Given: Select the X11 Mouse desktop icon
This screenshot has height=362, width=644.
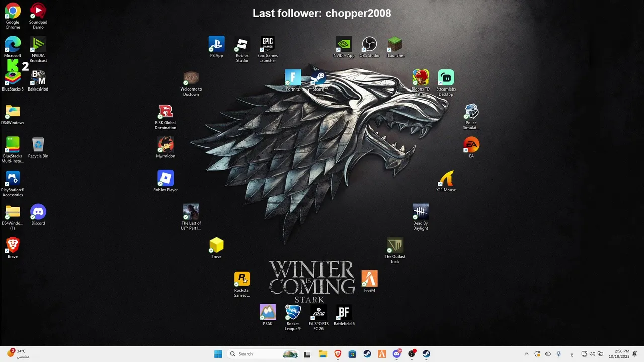Looking at the screenshot, I should (x=446, y=181).
